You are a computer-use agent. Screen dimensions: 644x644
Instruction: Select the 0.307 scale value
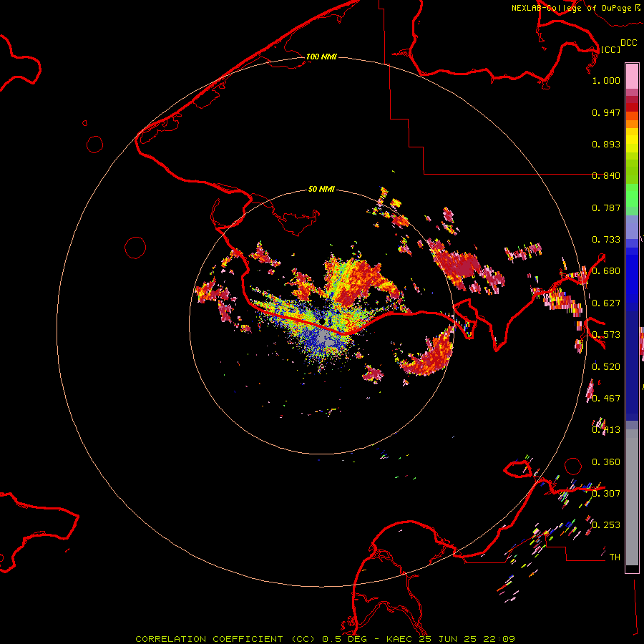coord(606,494)
